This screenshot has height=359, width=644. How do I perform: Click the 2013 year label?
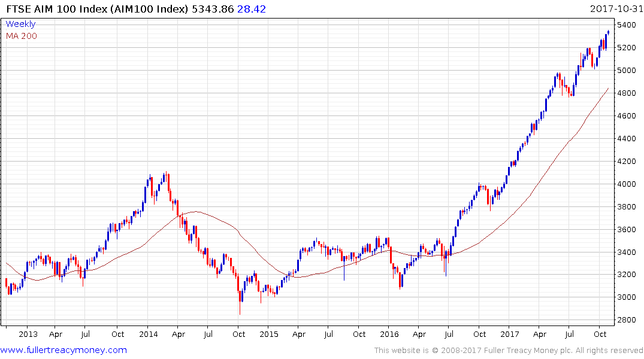(x=28, y=334)
